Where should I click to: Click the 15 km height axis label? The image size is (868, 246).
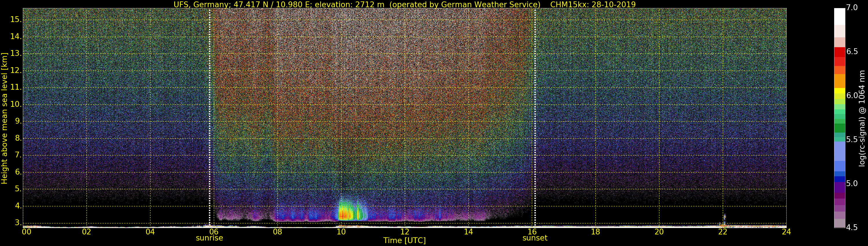[x=16, y=20]
